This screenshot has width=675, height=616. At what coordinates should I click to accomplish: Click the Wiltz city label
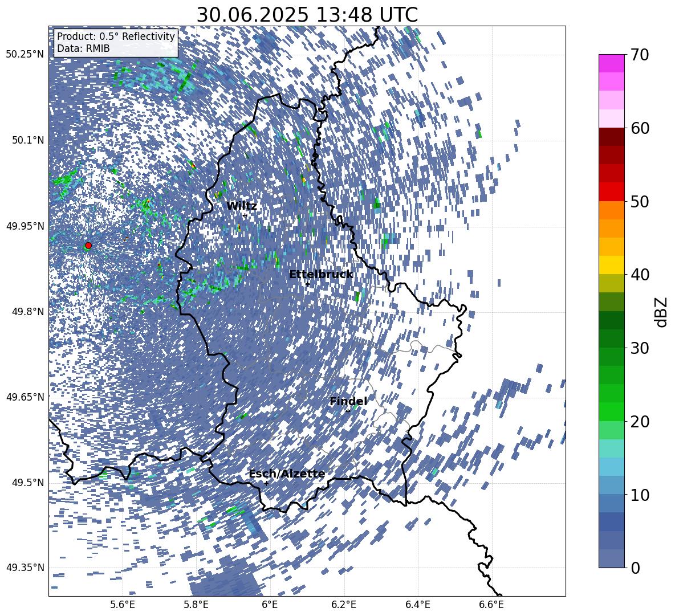click(x=242, y=206)
